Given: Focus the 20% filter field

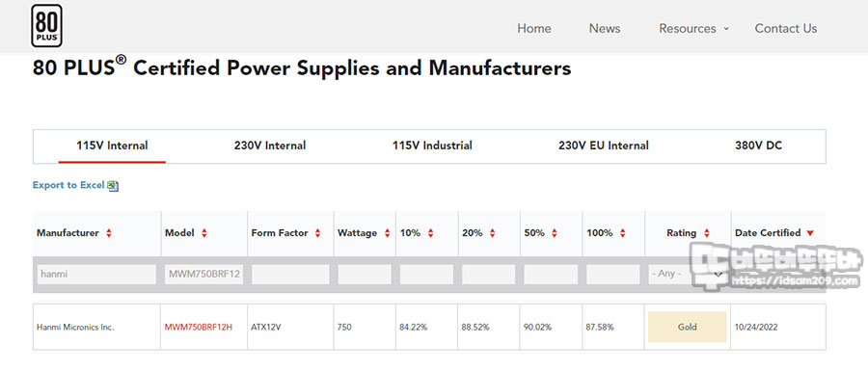Looking at the screenshot, I should (489, 275).
